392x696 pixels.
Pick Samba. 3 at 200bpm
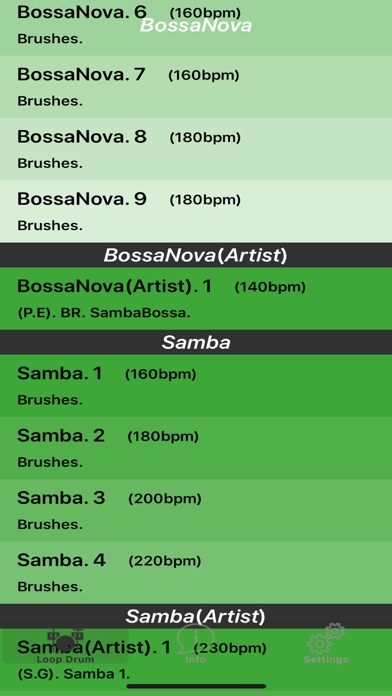196,510
